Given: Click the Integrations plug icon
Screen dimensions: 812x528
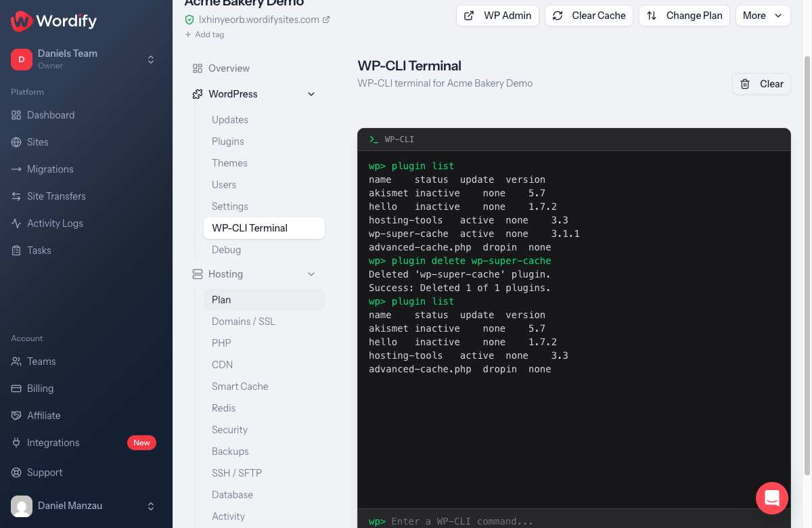Looking at the screenshot, I should pyautogui.click(x=16, y=443).
